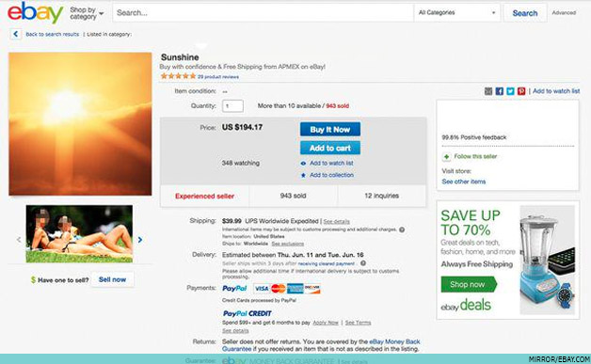Show next thumbnail with right chevron

pyautogui.click(x=140, y=240)
